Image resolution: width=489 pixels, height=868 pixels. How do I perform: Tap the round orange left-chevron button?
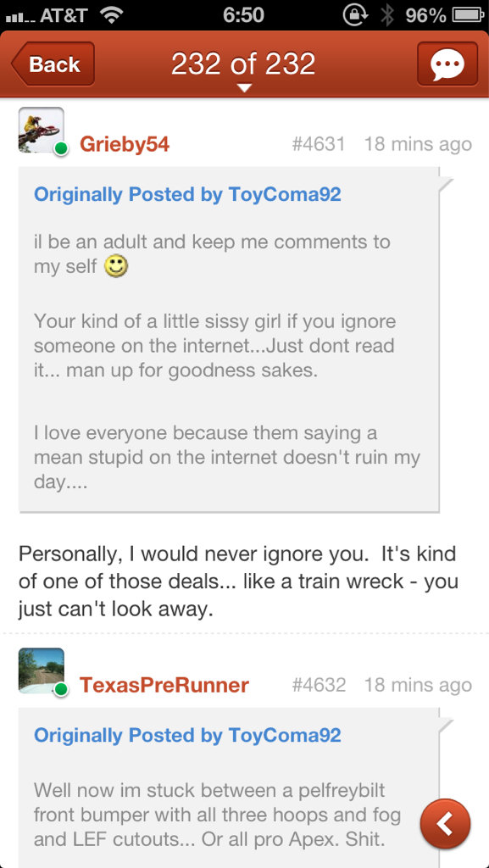(445, 824)
